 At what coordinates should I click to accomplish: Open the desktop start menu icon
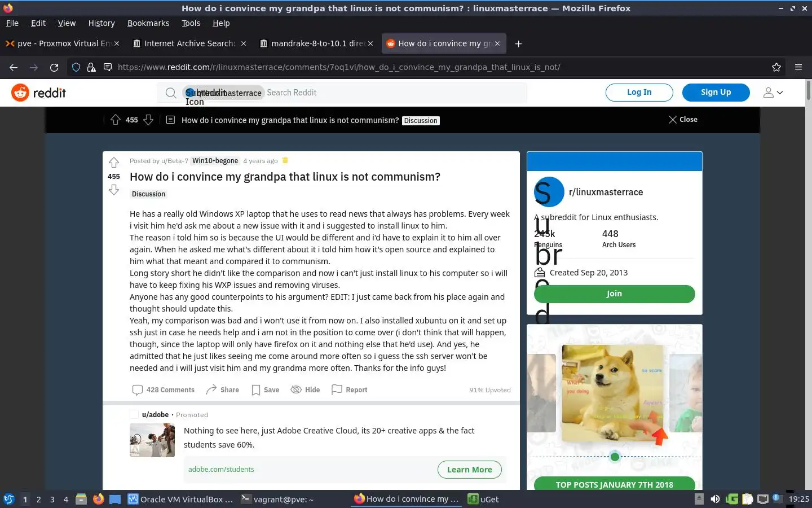pos(8,499)
